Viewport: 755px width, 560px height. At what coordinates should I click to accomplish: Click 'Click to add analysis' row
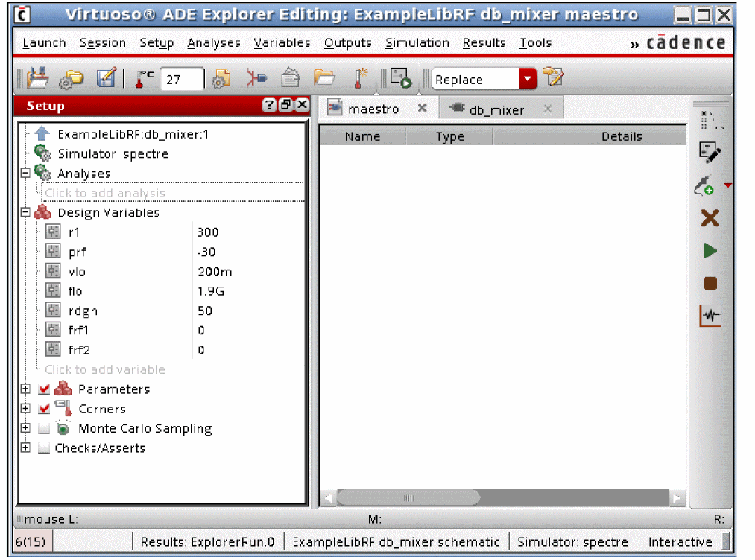(172, 192)
